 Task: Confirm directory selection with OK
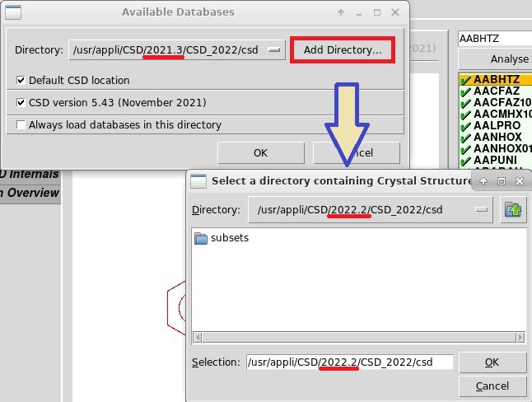(492, 362)
